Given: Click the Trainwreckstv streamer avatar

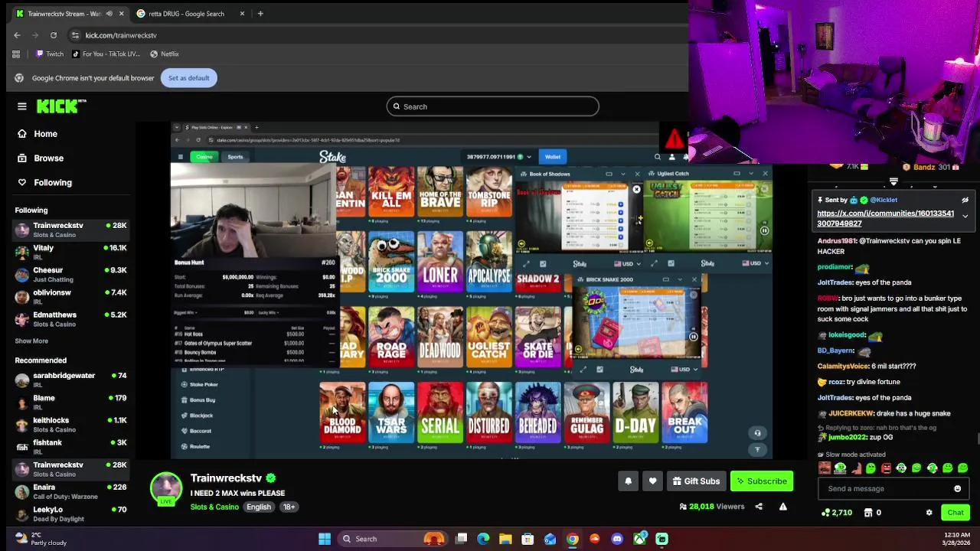Looking at the screenshot, I should coord(166,488).
